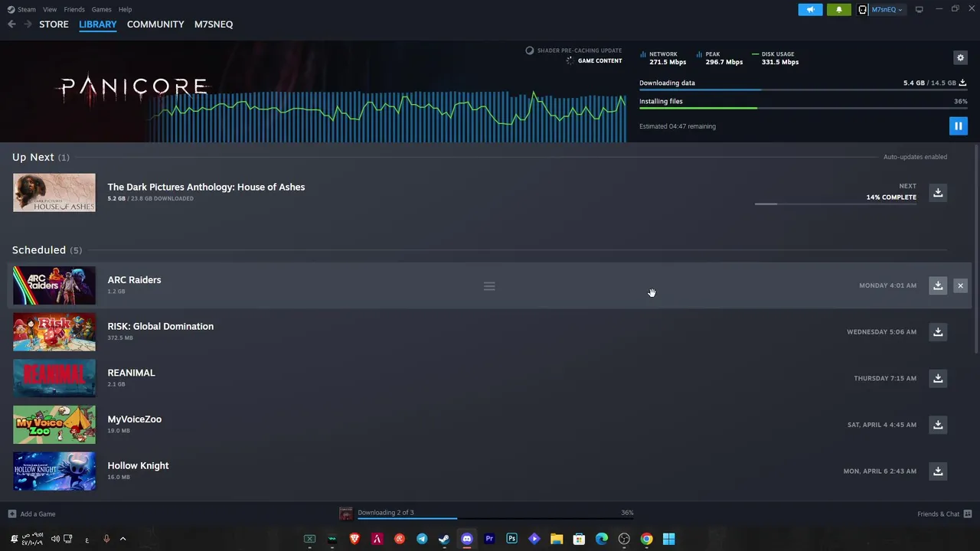Viewport: 980px width, 551px height.
Task: Remove ARC Raiders from the queue
Action: click(x=960, y=285)
